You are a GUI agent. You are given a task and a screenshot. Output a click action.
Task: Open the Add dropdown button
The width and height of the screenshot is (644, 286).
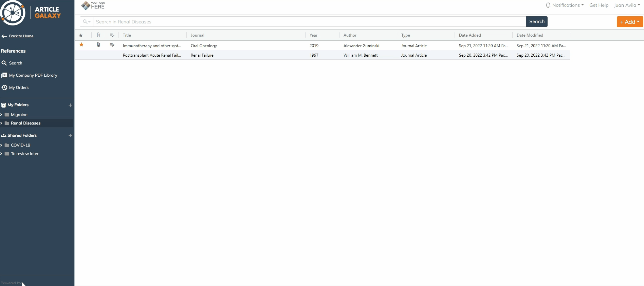[630, 22]
